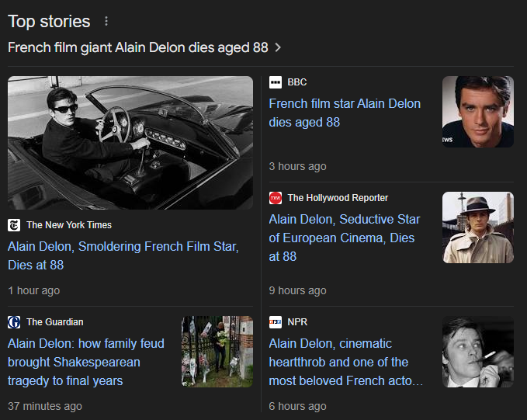Click the NPR logo icon
The height and width of the screenshot is (420, 527).
tap(276, 322)
